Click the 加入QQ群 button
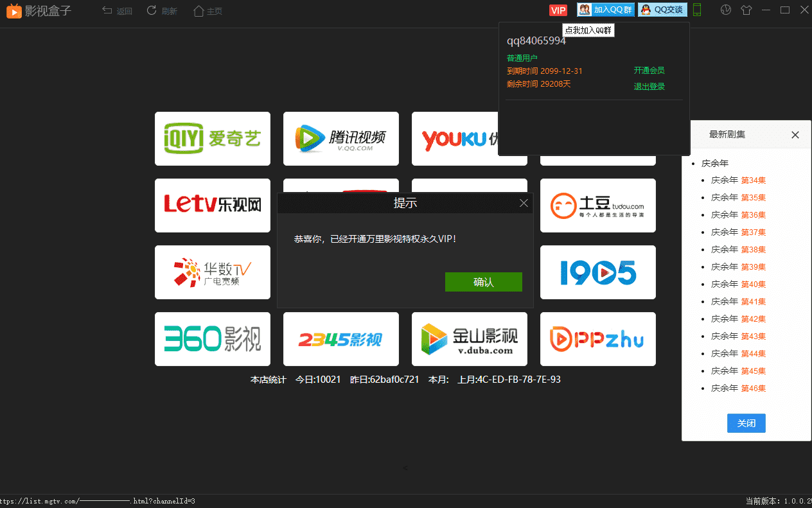 tap(610, 9)
